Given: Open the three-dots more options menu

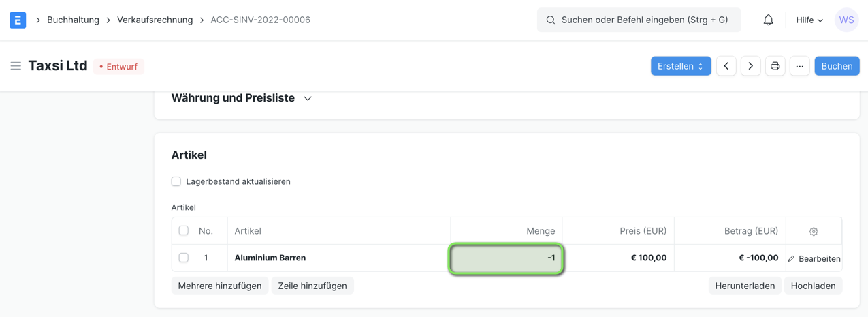Looking at the screenshot, I should point(799,66).
